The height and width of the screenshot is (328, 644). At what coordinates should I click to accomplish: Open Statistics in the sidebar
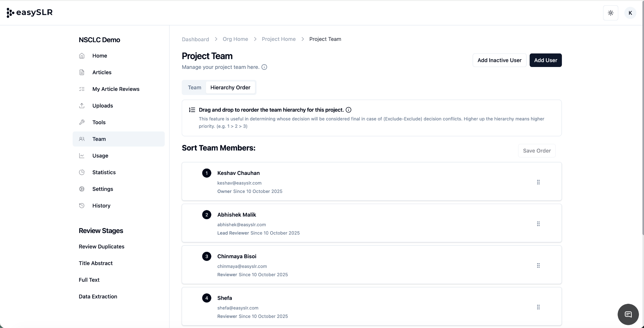[x=104, y=172]
